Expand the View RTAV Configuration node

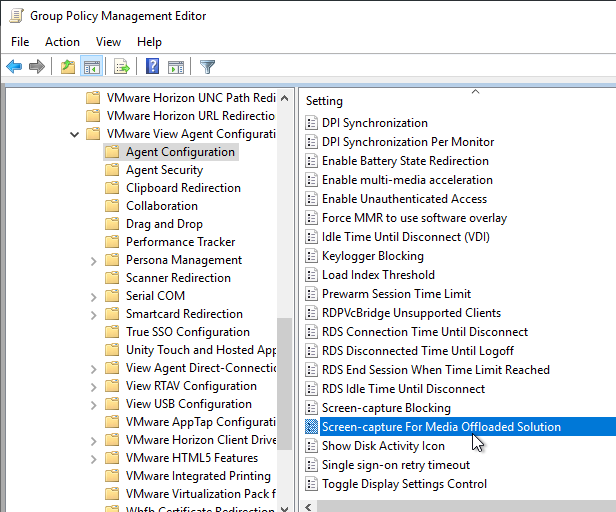(x=94, y=387)
